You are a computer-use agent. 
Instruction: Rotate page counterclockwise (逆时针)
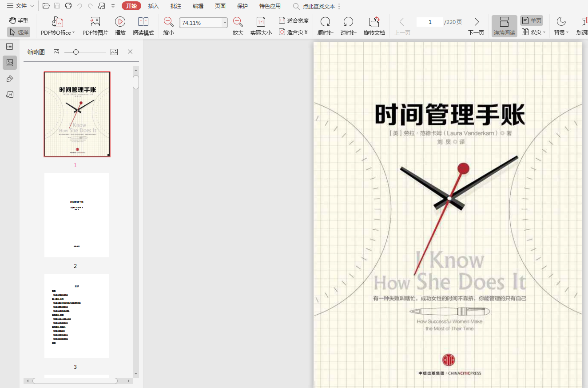348,22
